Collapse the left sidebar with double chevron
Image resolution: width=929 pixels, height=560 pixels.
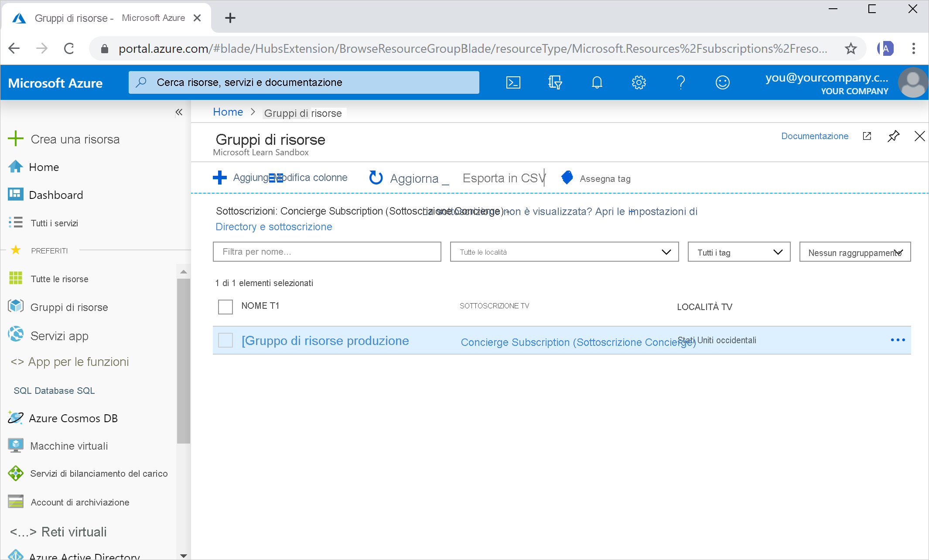tap(179, 113)
